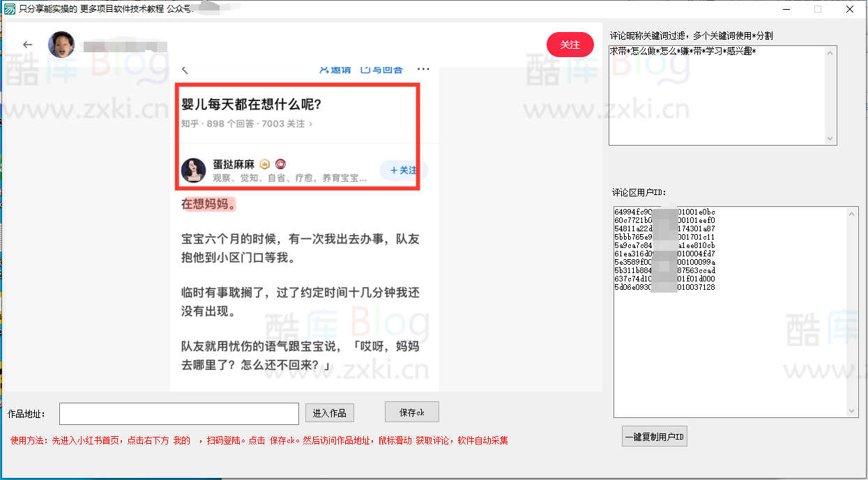Viewport: 868px width, 480px height.
Task: Click the 作品地址 input field
Action: tap(178, 413)
